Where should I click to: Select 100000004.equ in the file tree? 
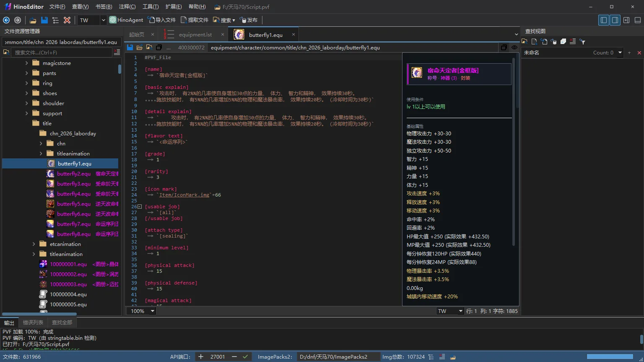68,294
